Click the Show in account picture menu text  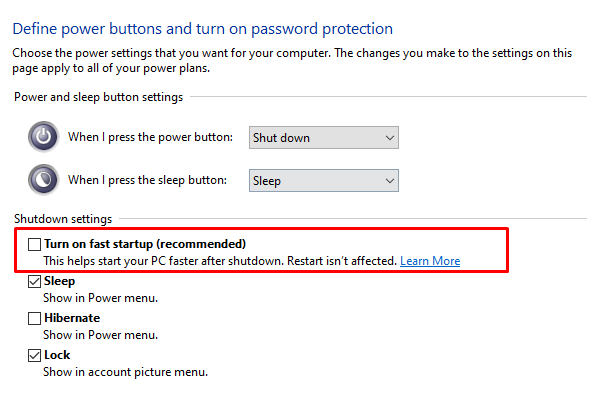click(125, 372)
